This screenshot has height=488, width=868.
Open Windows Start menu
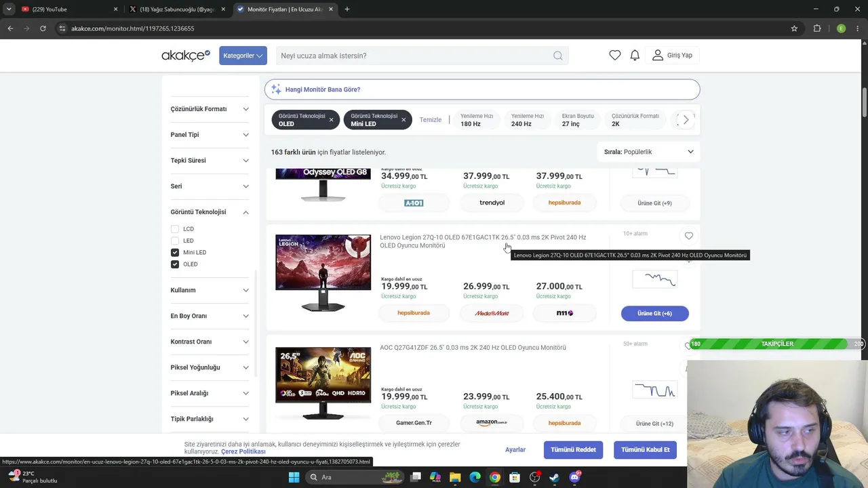click(294, 477)
